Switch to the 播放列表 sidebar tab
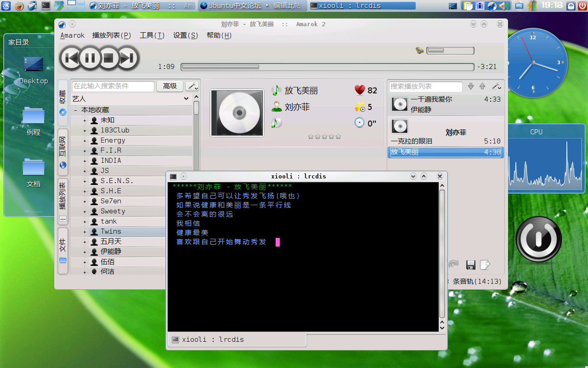The height and width of the screenshot is (368, 588). point(63,201)
